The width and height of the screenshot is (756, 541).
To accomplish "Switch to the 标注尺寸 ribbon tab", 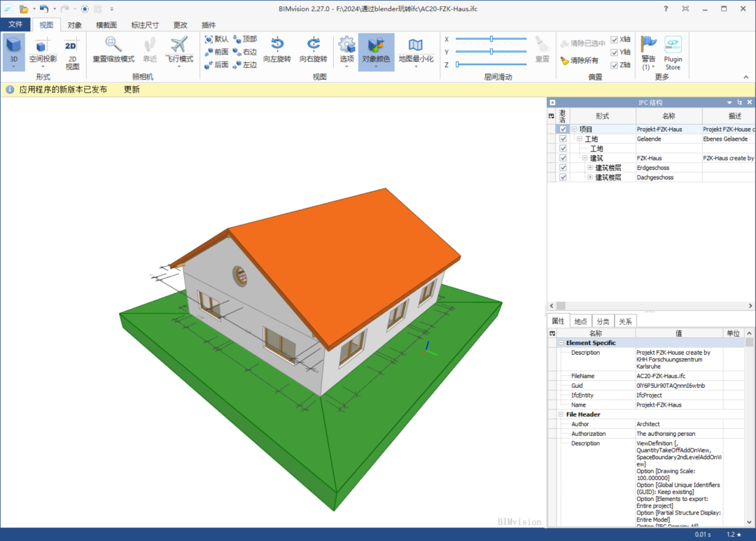I will (x=145, y=25).
